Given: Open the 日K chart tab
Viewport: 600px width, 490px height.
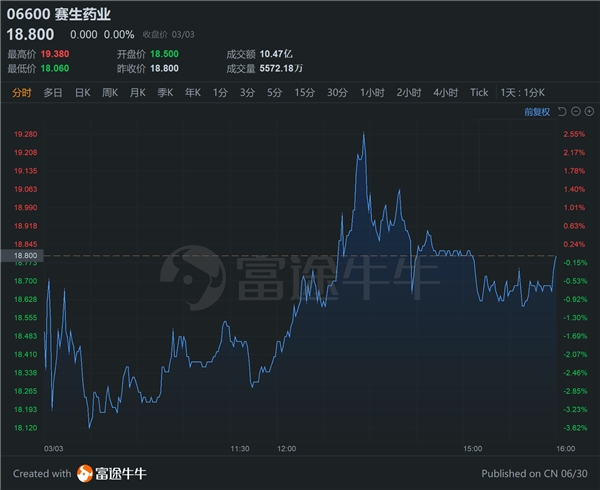Looking at the screenshot, I should point(83,93).
